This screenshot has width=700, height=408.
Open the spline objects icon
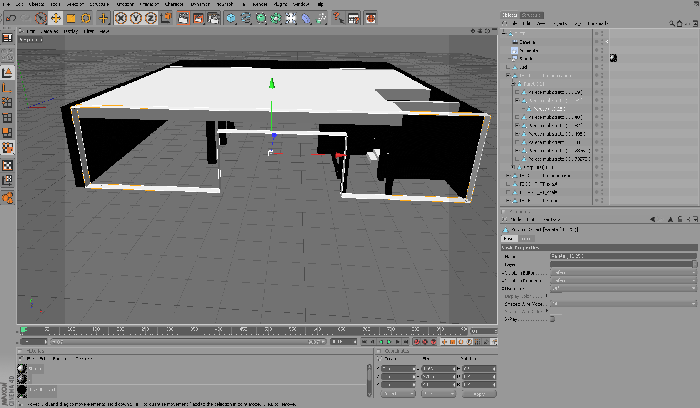tap(246, 18)
